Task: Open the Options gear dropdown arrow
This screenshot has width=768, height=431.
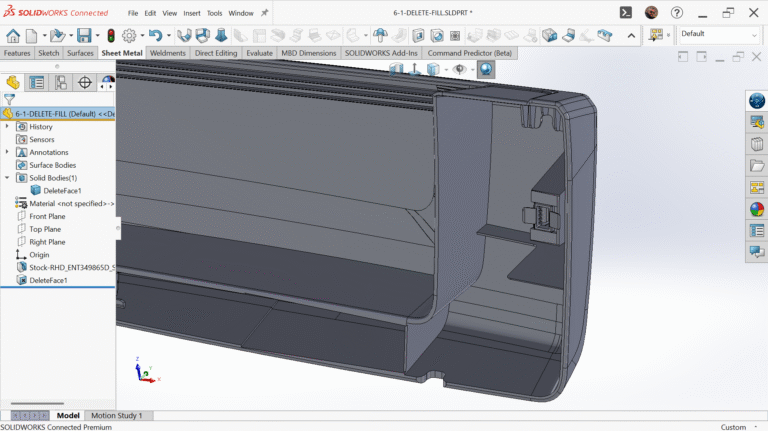Action: 142,35
